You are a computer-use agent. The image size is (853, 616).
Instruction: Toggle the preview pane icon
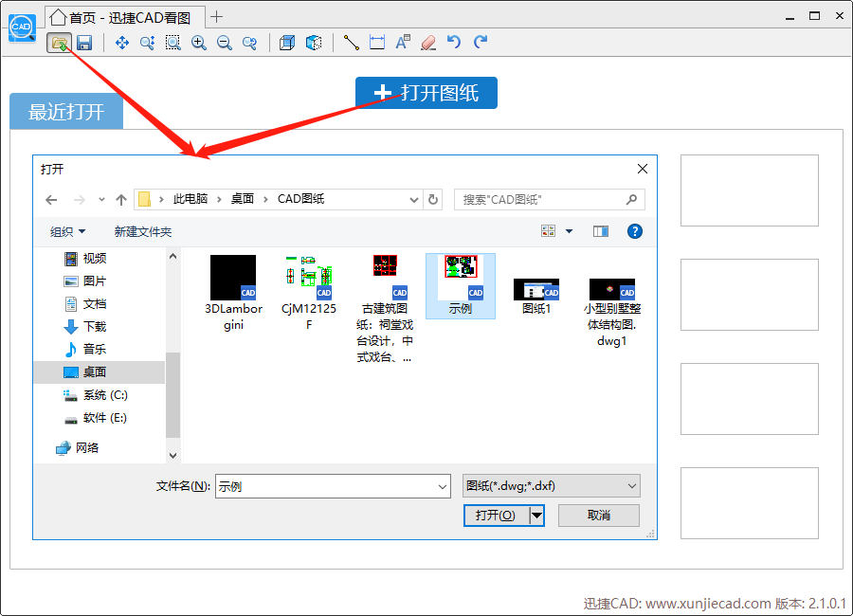[x=601, y=232]
